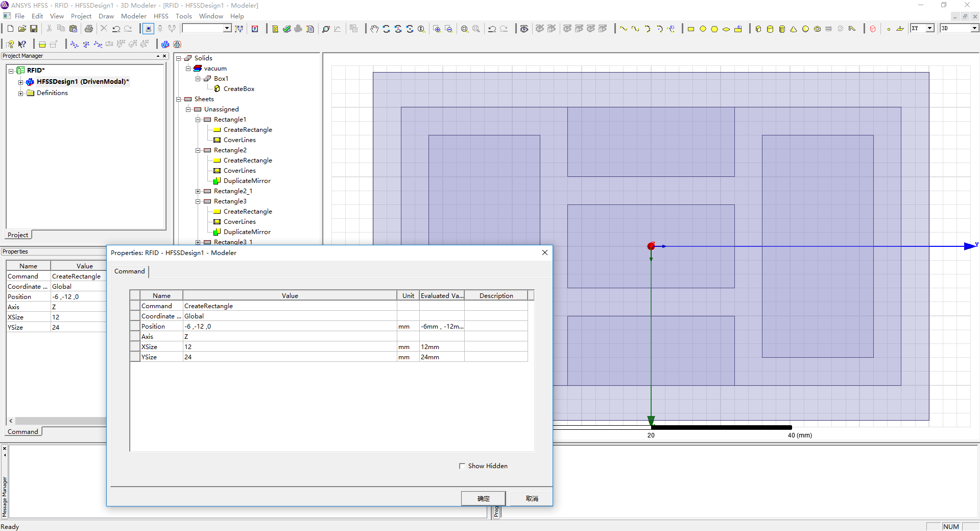Open the XY drawing plane dropdown
The width and height of the screenshot is (980, 531).
[x=929, y=28]
